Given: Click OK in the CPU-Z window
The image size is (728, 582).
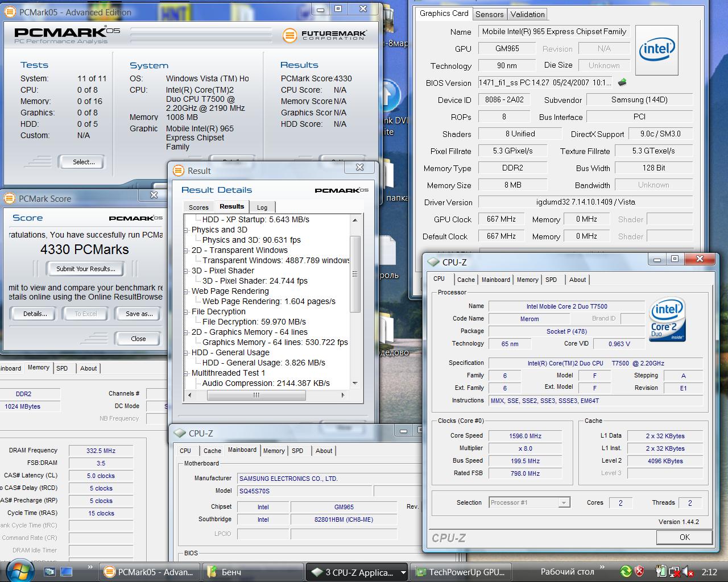Looking at the screenshot, I should pos(684,537).
